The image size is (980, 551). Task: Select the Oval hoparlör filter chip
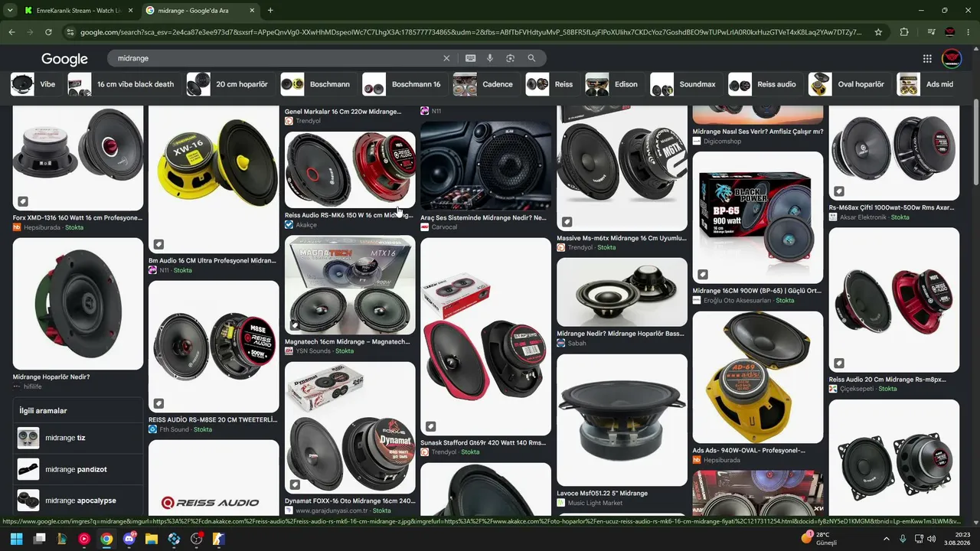[x=849, y=84]
